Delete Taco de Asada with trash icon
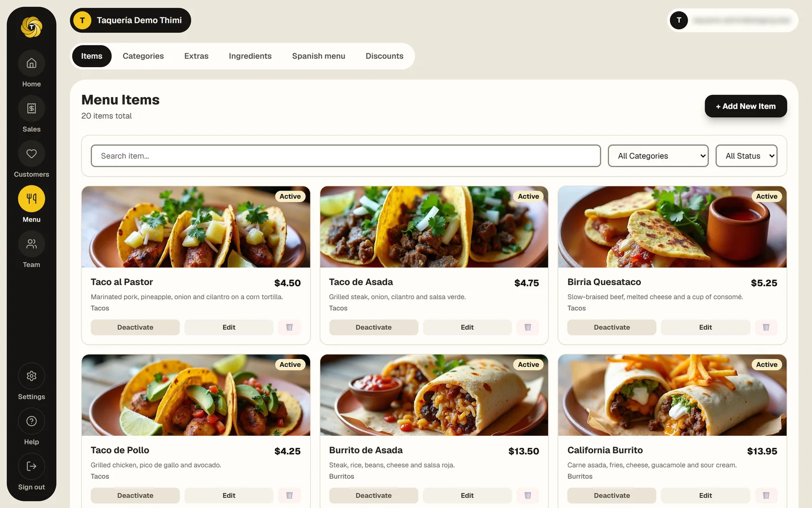Viewport: 812px width, 508px height. coord(528,327)
